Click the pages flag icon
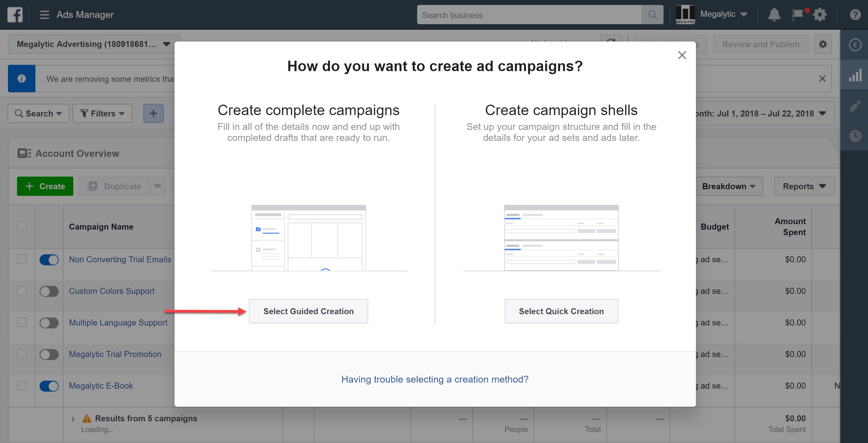The width and height of the screenshot is (868, 443). point(797,15)
